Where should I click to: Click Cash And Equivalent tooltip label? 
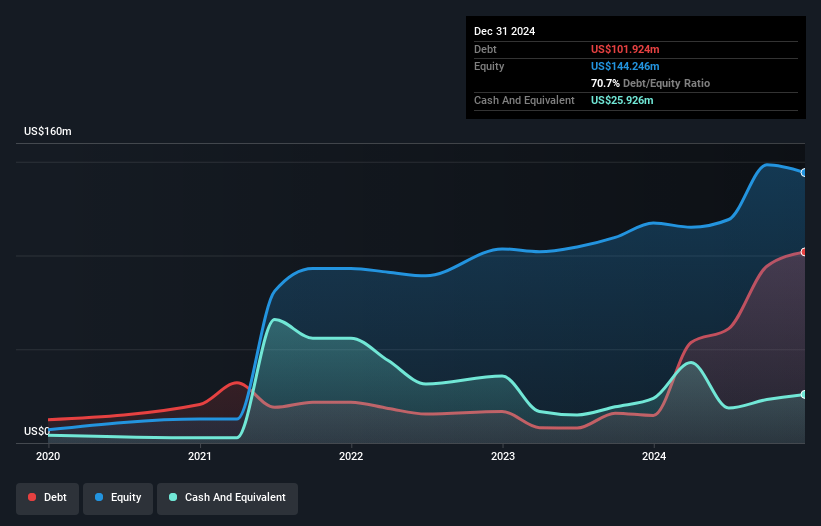click(524, 100)
